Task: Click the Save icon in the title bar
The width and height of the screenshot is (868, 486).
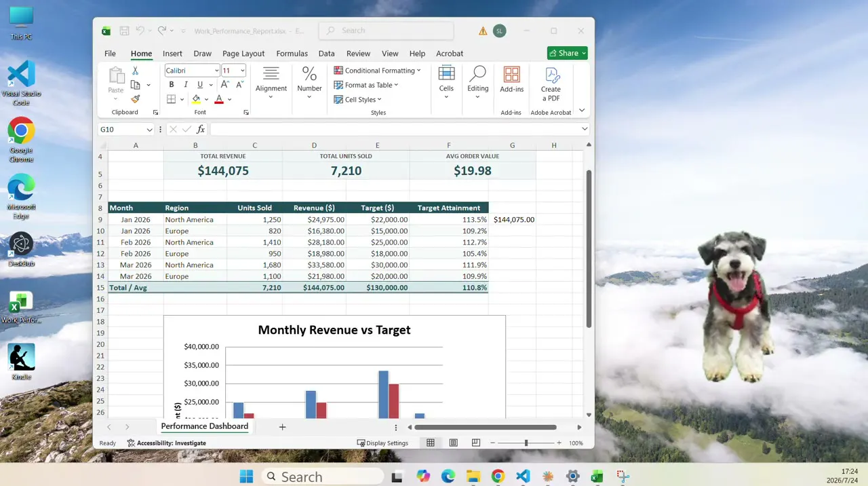Action: (125, 31)
